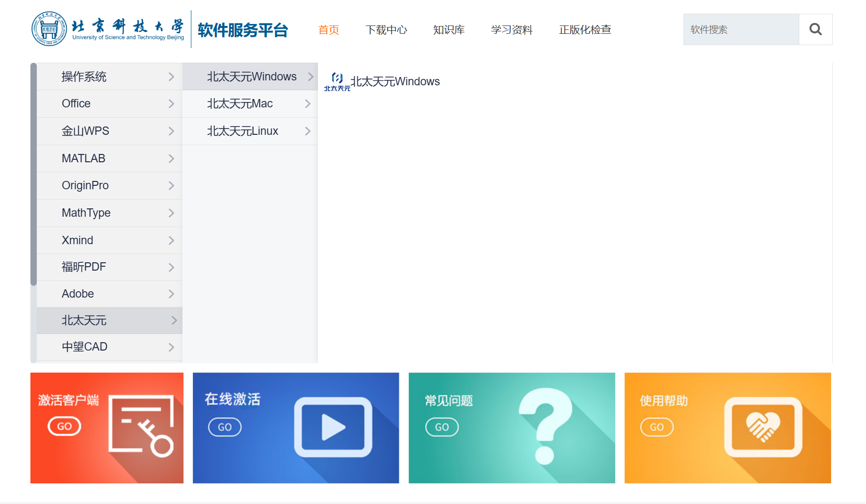866x504 pixels.
Task: Click the 北太天元 logo icon
Action: (x=337, y=80)
